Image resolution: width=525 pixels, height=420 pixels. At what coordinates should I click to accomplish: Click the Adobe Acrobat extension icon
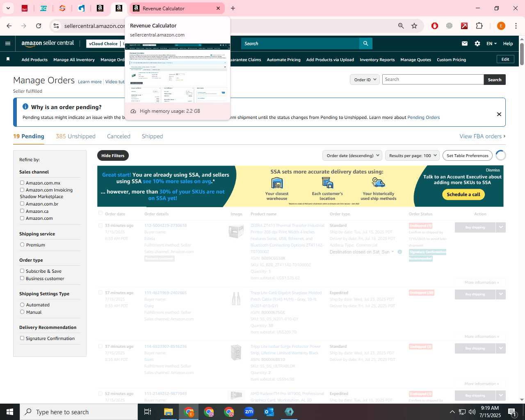pyautogui.click(x=464, y=26)
